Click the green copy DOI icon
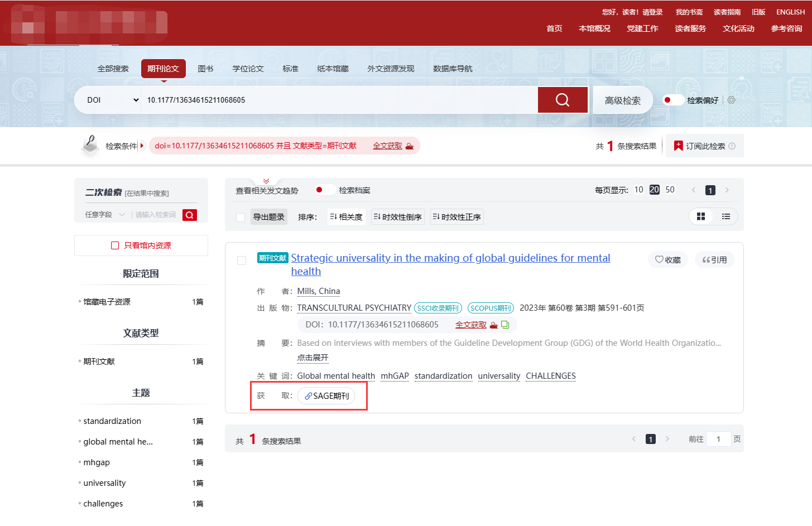812x526 pixels. [x=505, y=325]
